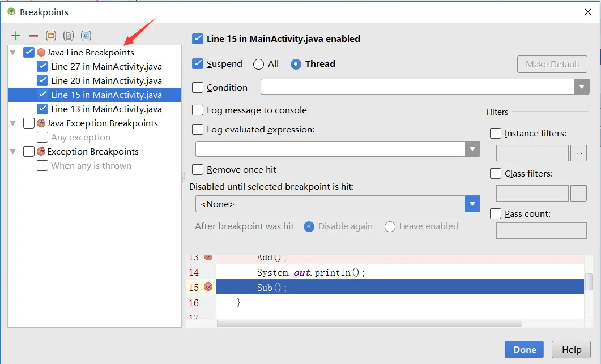Click the Help button
Screen dimensions: 601x364
pos(571,349)
